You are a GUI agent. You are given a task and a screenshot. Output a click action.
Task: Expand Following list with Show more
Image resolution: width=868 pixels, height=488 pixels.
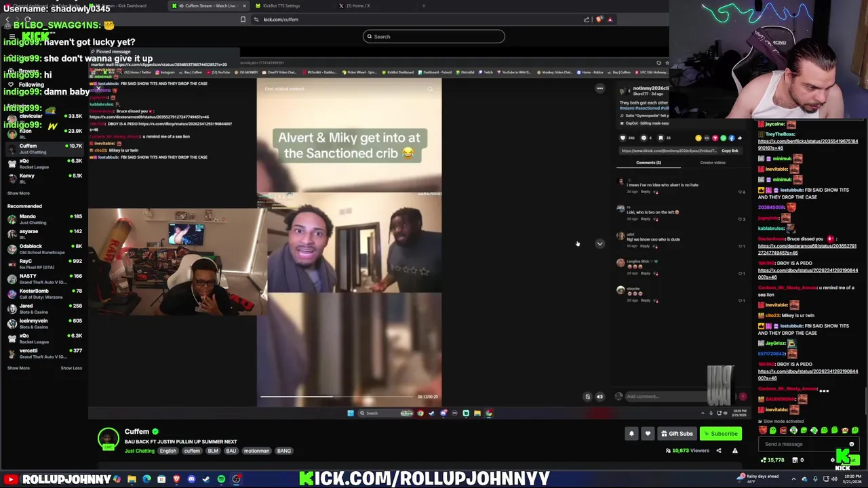click(x=18, y=193)
